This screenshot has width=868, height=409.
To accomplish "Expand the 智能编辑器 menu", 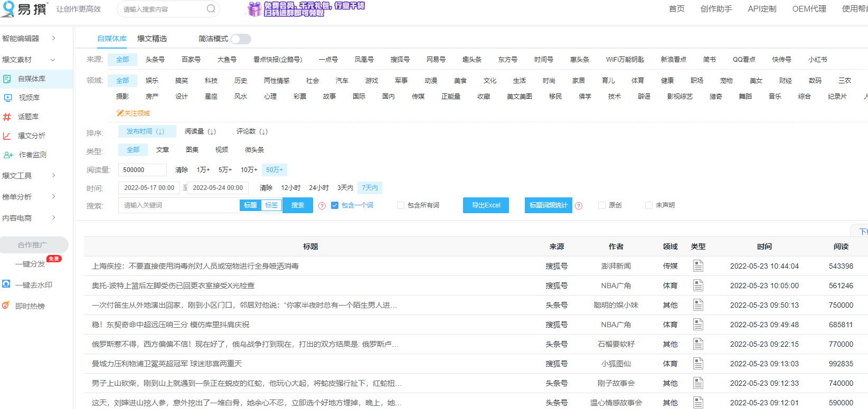I will click(53, 39).
